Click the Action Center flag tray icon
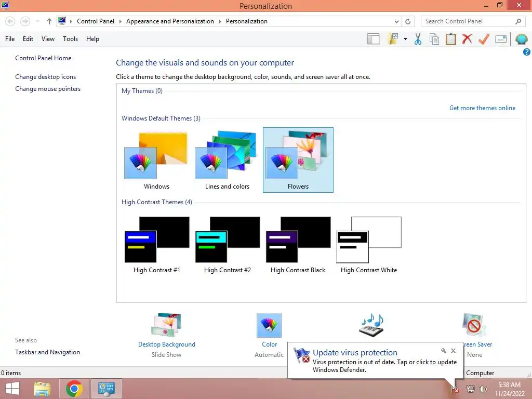This screenshot has height=399, width=532. coord(455,389)
